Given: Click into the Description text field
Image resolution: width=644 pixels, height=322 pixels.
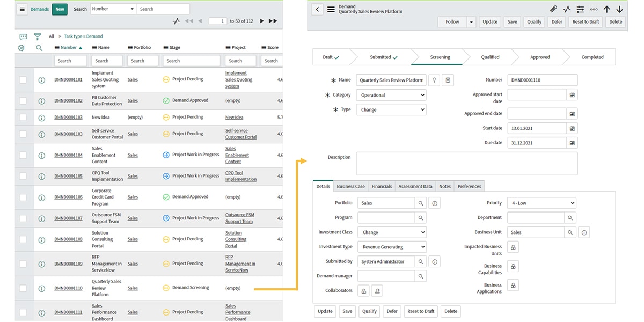Looking at the screenshot, I should (x=466, y=163).
